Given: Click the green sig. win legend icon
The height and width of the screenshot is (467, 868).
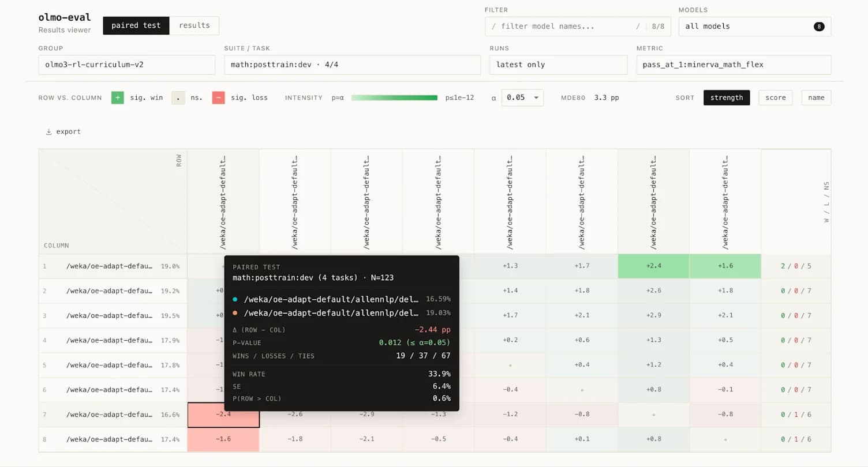Looking at the screenshot, I should [x=118, y=97].
